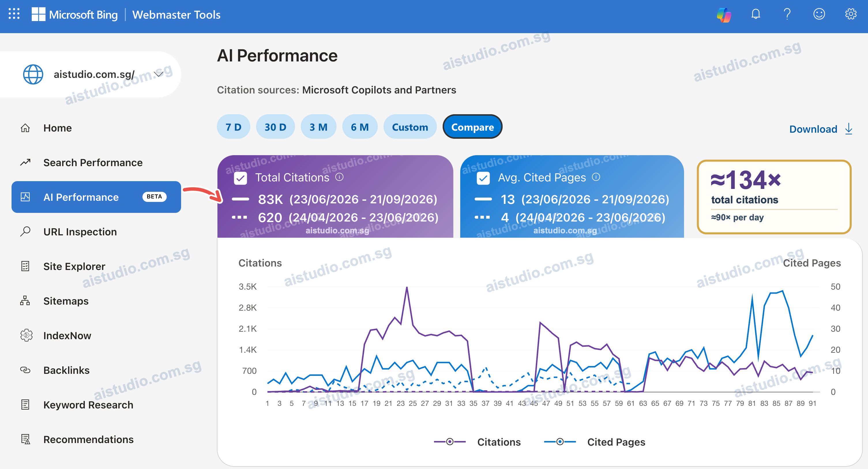Select the 6 M time range
This screenshot has height=469, width=868.
coord(360,127)
